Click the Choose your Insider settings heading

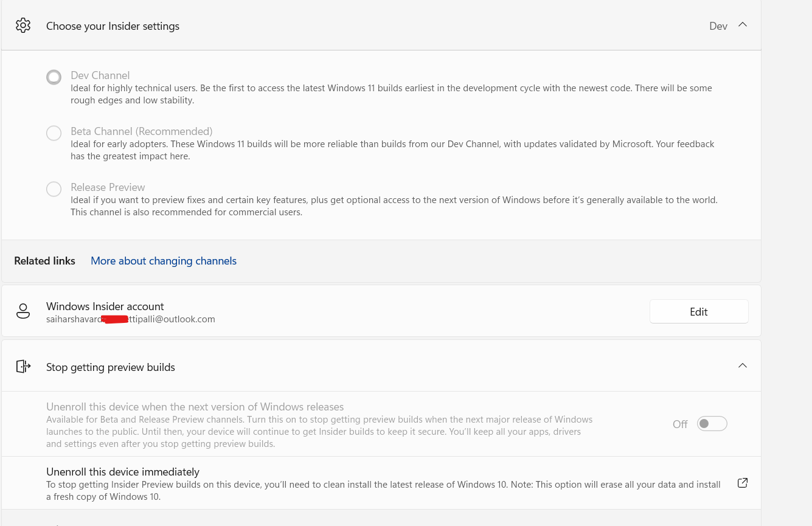(113, 26)
